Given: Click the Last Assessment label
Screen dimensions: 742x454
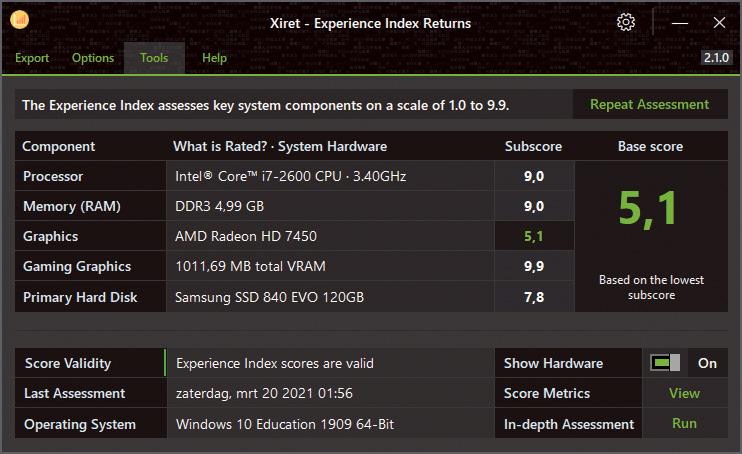Looking at the screenshot, I should tap(75, 393).
